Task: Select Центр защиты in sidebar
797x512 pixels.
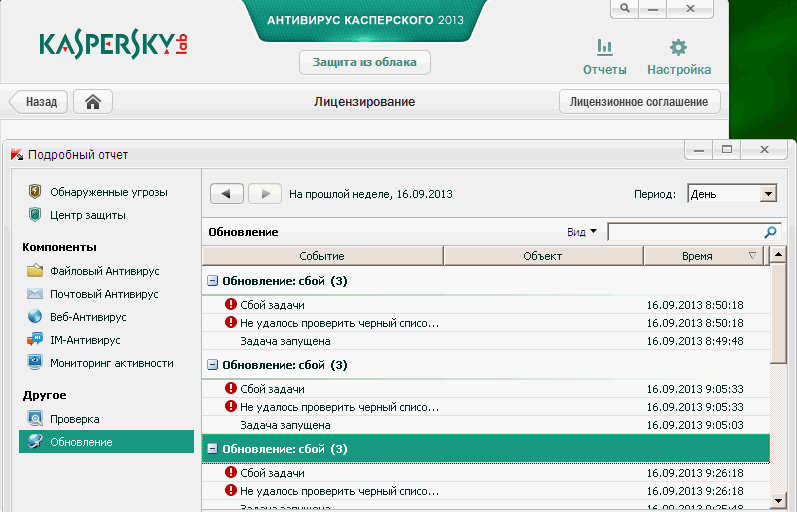Action: pos(87,215)
